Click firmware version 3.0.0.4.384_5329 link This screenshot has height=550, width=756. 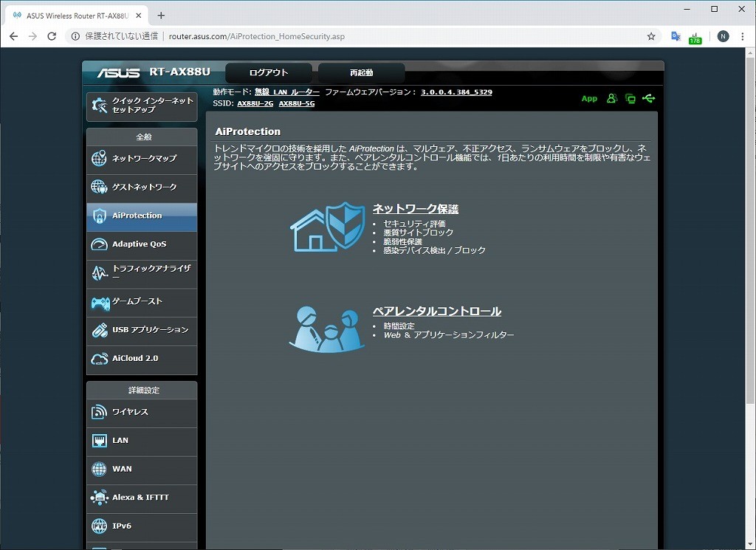456,92
